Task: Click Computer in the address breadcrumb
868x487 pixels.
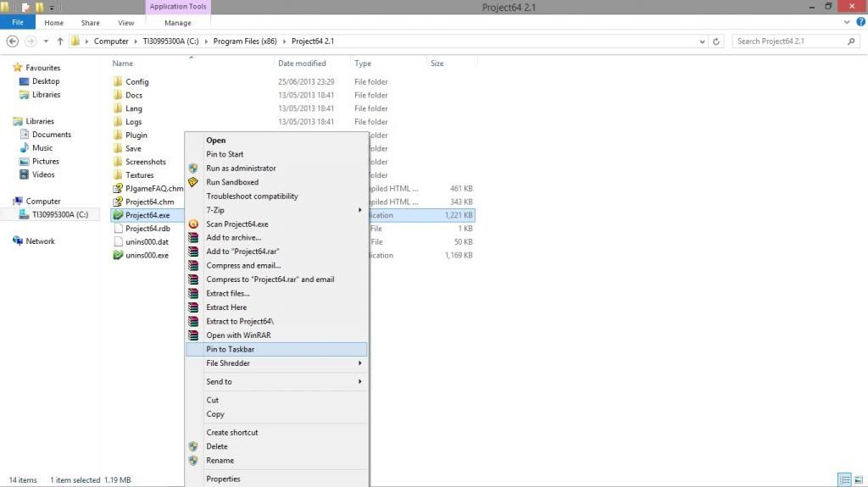Action: [111, 41]
